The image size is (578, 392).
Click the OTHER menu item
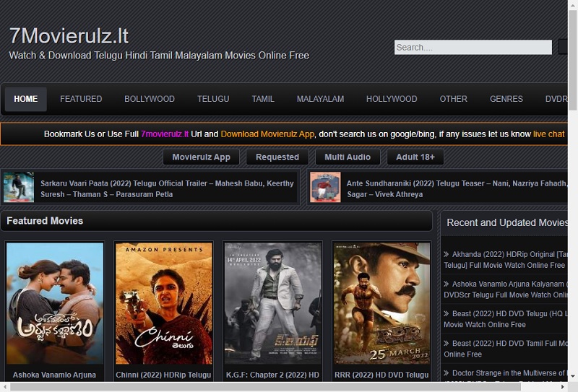coord(454,99)
